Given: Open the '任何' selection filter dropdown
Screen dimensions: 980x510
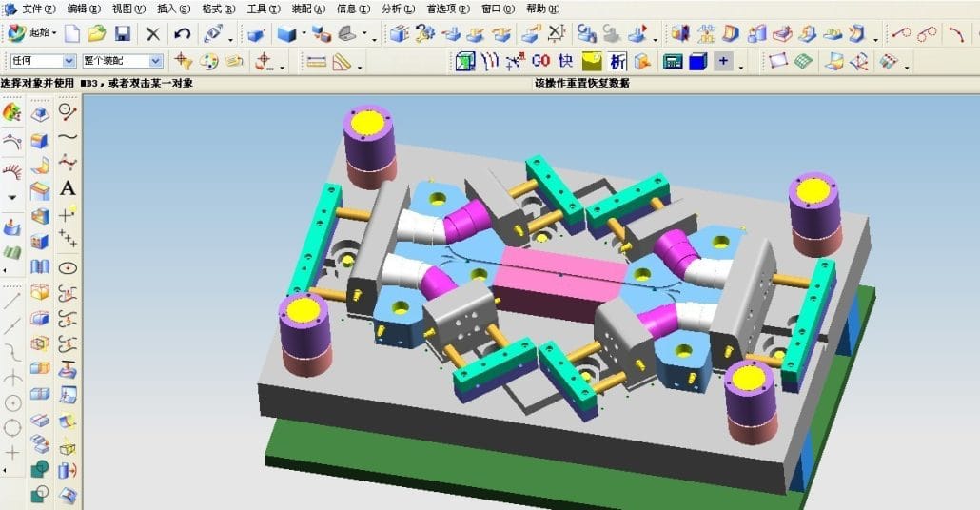Looking at the screenshot, I should pos(69,61).
